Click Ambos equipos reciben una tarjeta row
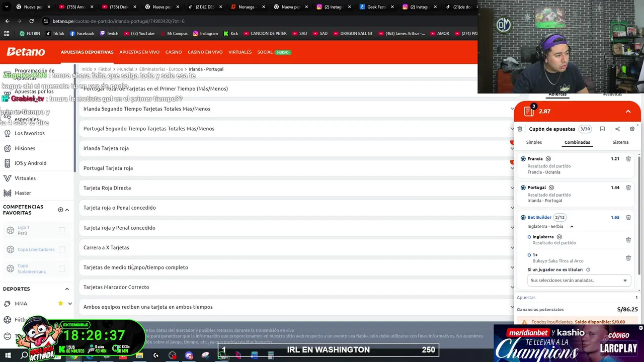This screenshot has width=644, height=362. point(297,307)
